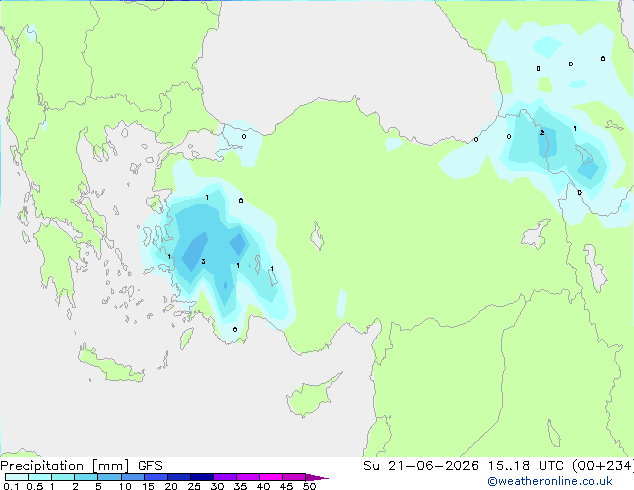The image size is (634, 490).
Task: Click the legend label '25'
Action: pos(194,486)
